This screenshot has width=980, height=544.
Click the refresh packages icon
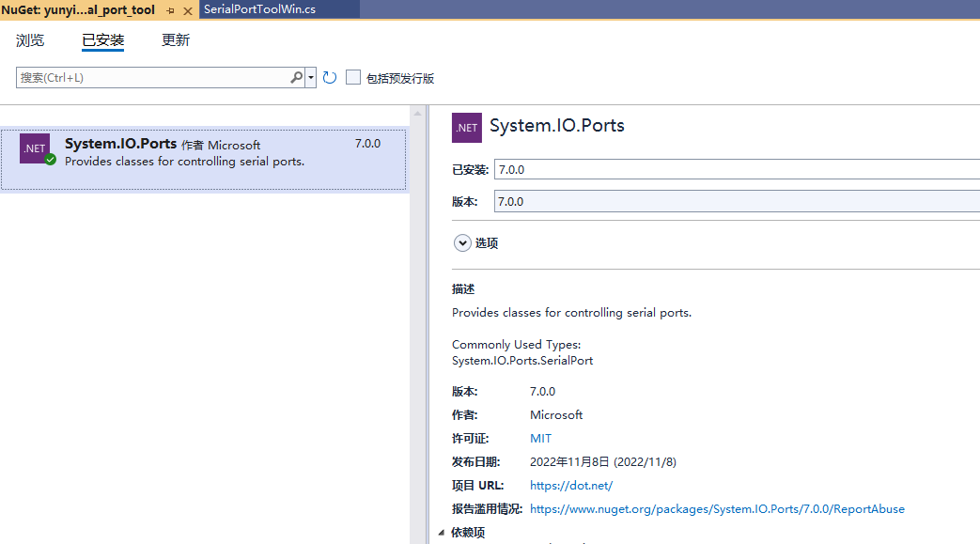coord(329,78)
